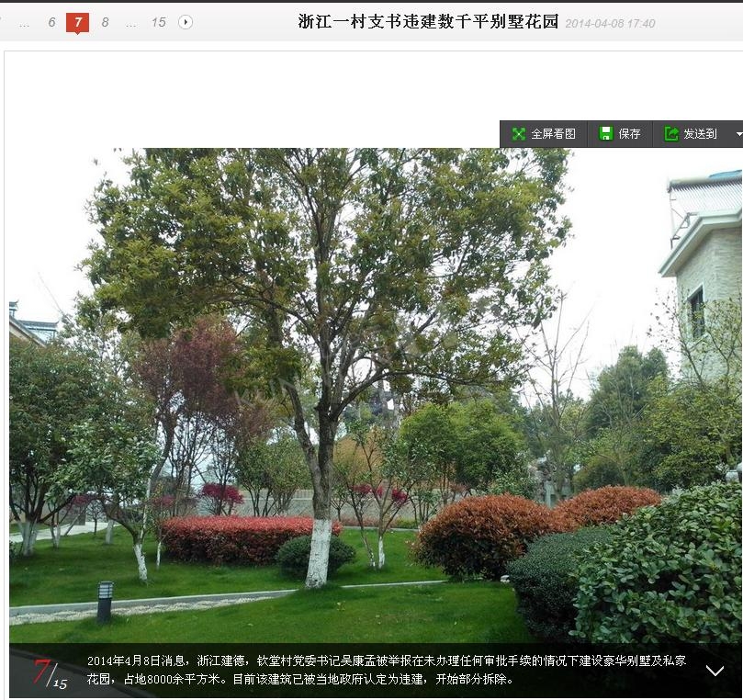Click the green fullscreen arrows icon
Image resolution: width=743 pixels, height=700 pixels.
519,133
